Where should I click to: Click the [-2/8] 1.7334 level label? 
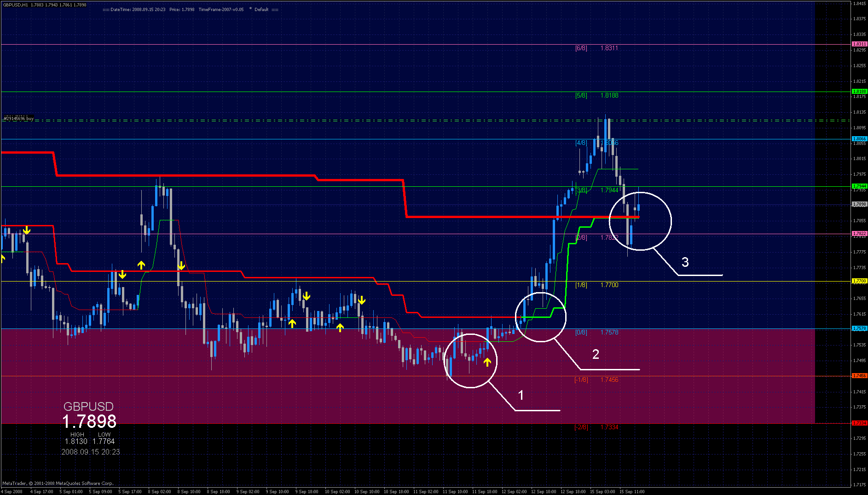tap(596, 427)
